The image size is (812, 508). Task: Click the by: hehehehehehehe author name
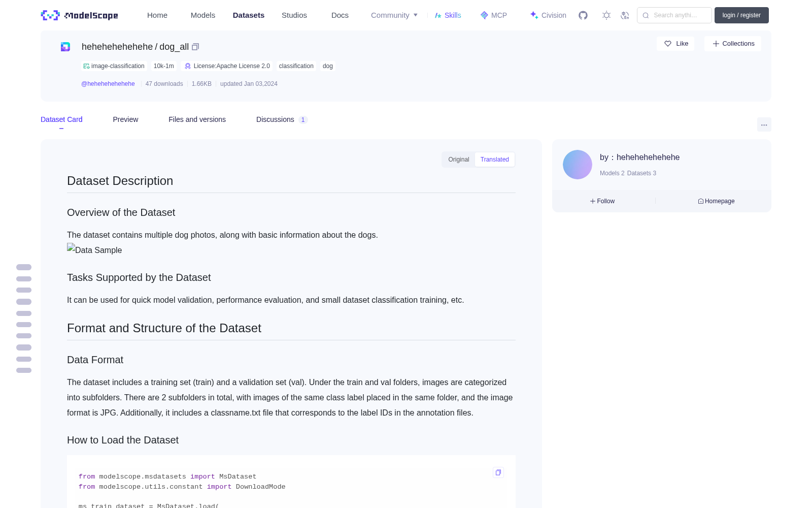point(639,157)
